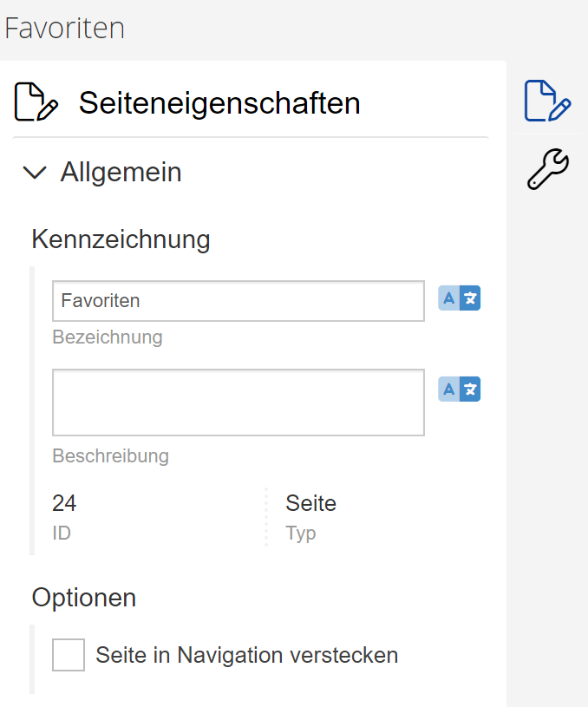
Task: Click the letter A in Beschreibung translate button
Action: coord(448,390)
